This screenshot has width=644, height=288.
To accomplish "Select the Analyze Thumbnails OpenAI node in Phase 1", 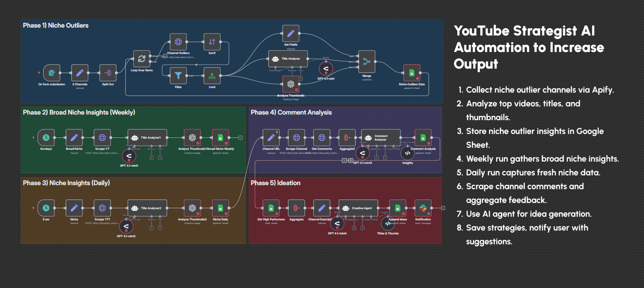I will (291, 84).
